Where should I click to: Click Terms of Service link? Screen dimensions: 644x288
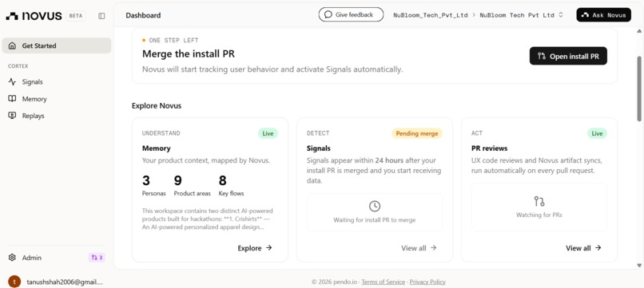[x=383, y=282]
